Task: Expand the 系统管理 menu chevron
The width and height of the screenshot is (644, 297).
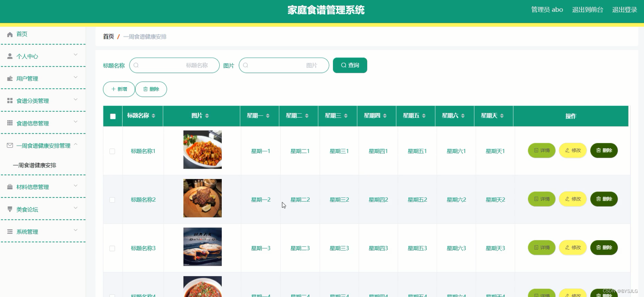Action: [76, 230]
